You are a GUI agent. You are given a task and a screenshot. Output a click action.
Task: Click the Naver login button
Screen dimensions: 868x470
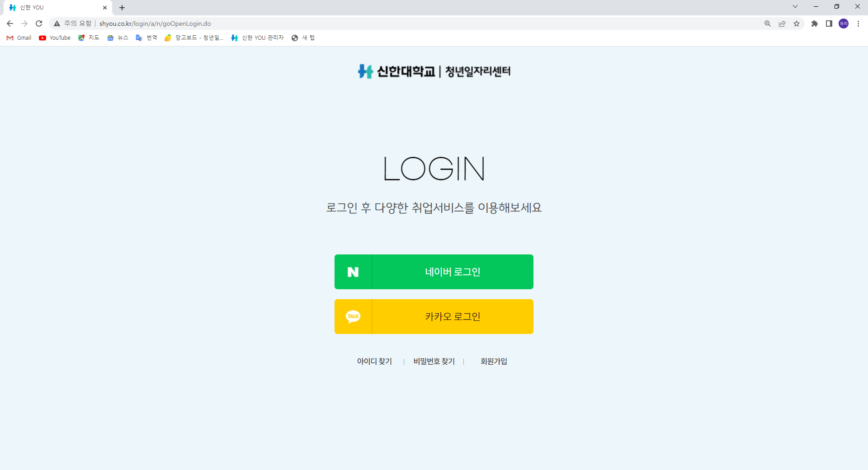[434, 272]
